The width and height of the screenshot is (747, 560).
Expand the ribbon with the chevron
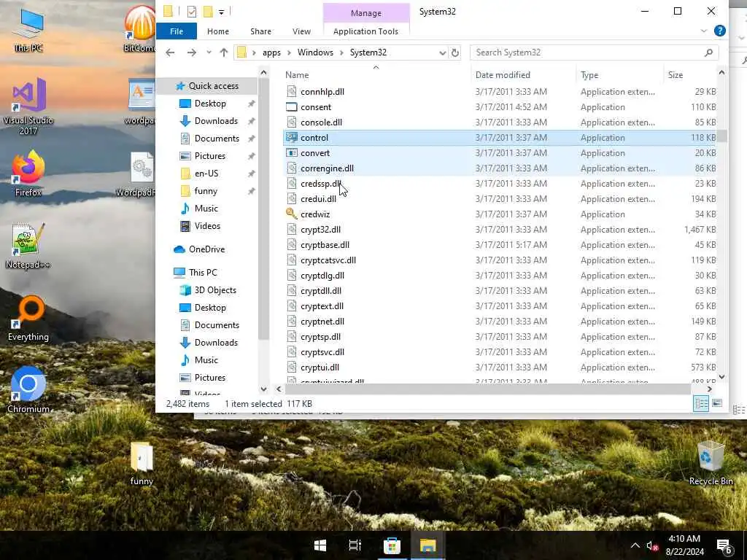(704, 31)
